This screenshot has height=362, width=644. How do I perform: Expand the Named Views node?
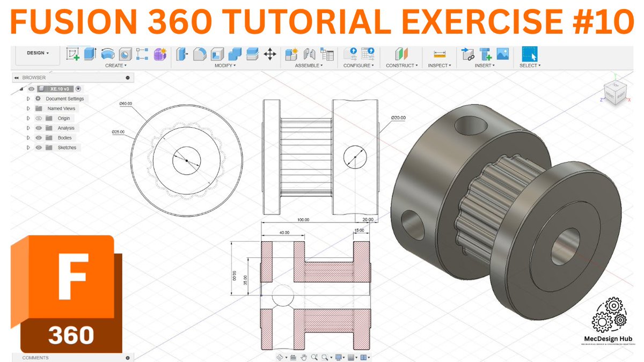point(28,108)
